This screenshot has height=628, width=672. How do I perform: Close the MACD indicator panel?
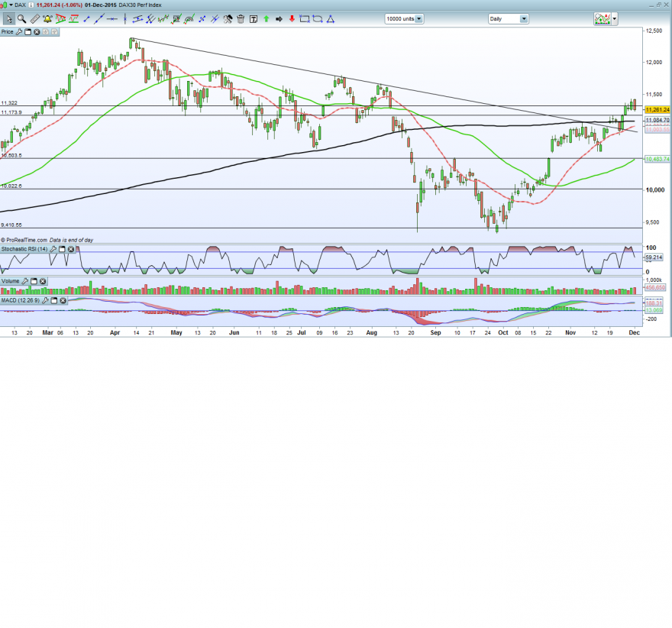click(x=63, y=300)
